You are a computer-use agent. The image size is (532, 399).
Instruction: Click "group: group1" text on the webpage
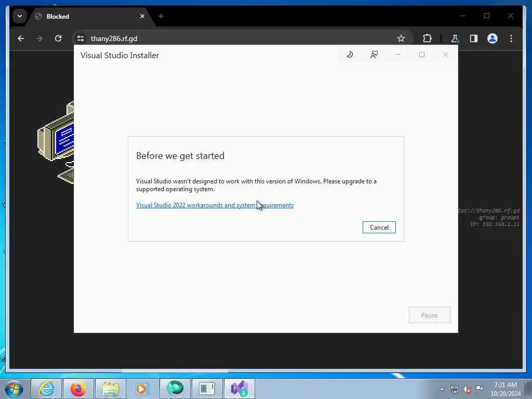(499, 218)
